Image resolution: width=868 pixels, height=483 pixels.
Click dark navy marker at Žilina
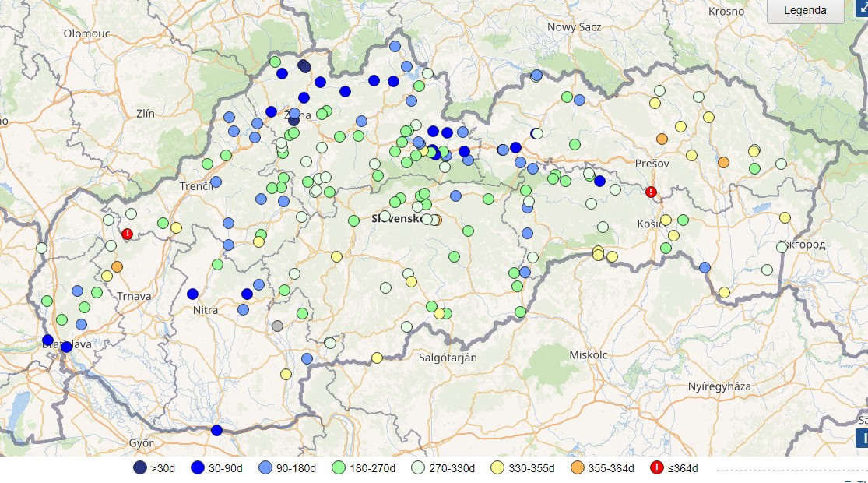tap(293, 119)
